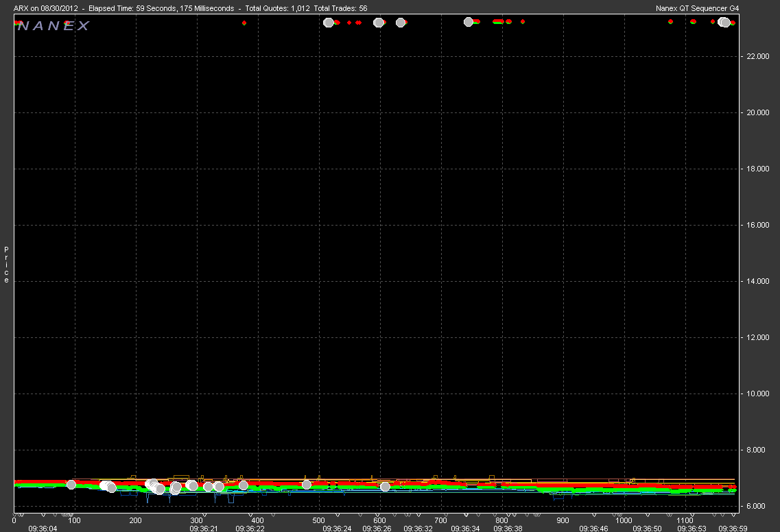This screenshot has width=780, height=532.
Task: Click the 20.000 price axis value
Action: click(x=757, y=113)
